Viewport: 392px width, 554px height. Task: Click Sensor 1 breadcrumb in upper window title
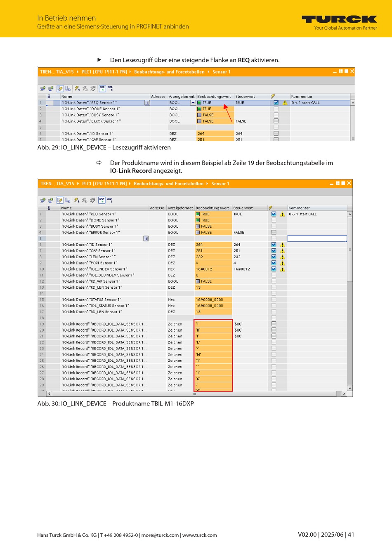point(222,72)
